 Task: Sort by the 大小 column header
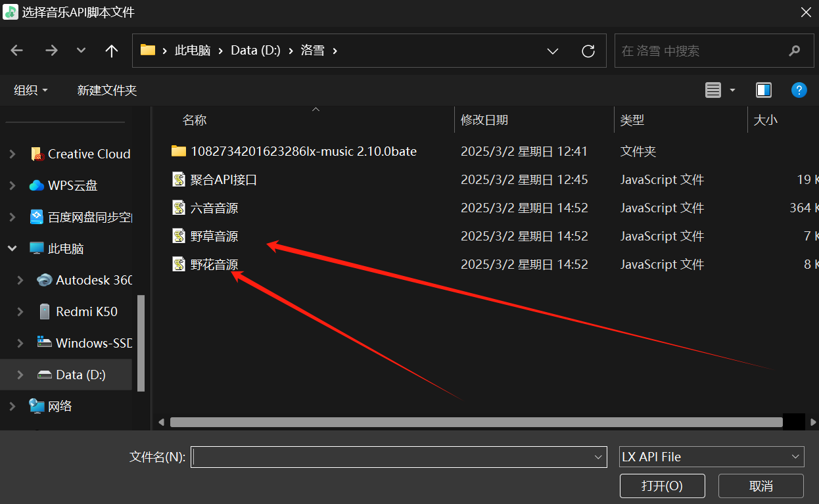(x=765, y=120)
